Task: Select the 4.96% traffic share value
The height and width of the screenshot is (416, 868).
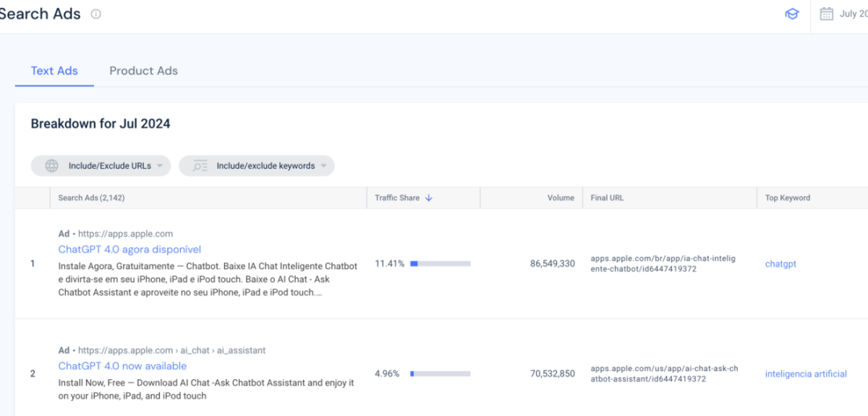Action: (387, 374)
